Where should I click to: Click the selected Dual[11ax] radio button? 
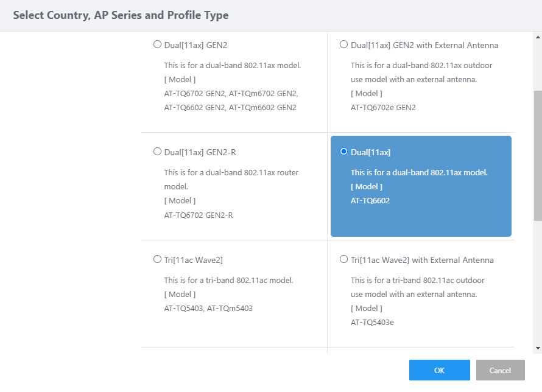pos(344,152)
